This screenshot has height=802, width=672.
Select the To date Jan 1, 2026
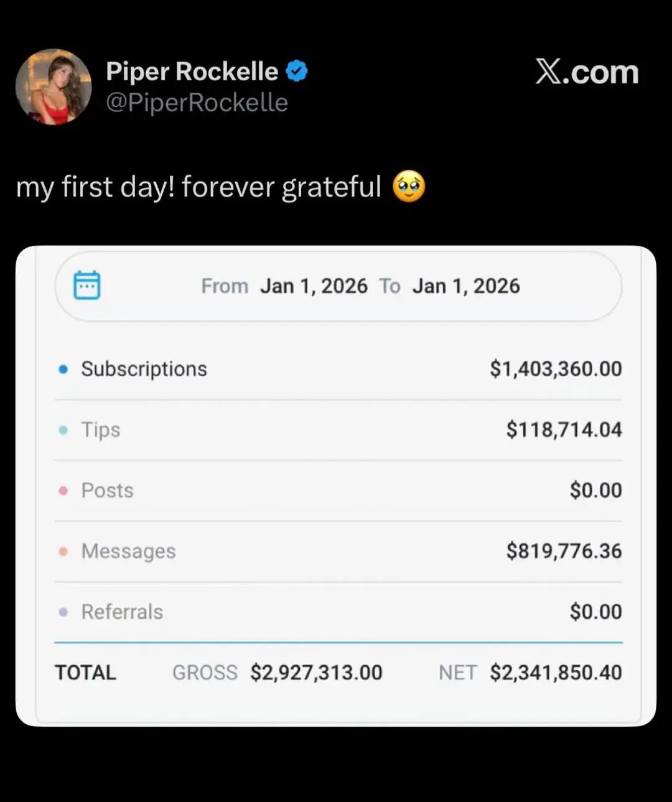[466, 286]
